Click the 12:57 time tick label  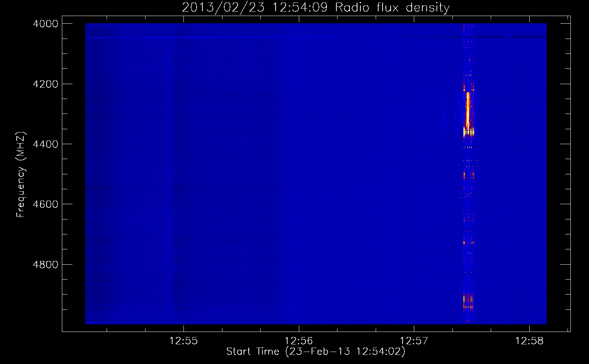[414, 341]
